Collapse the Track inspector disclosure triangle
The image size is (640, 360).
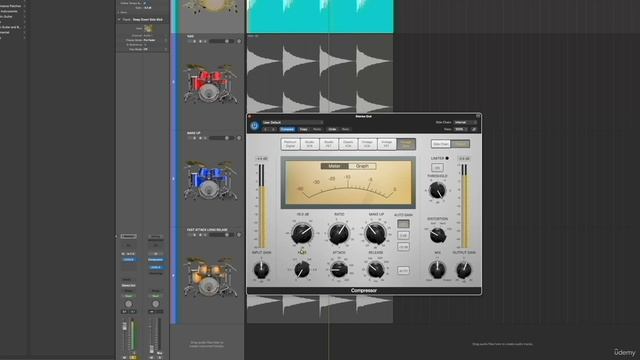coord(119,20)
